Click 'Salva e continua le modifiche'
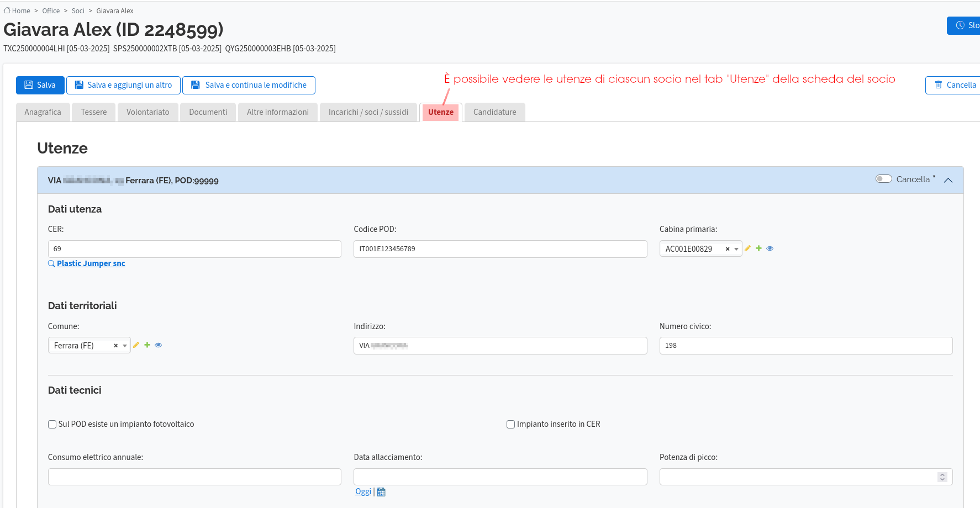 tap(249, 85)
